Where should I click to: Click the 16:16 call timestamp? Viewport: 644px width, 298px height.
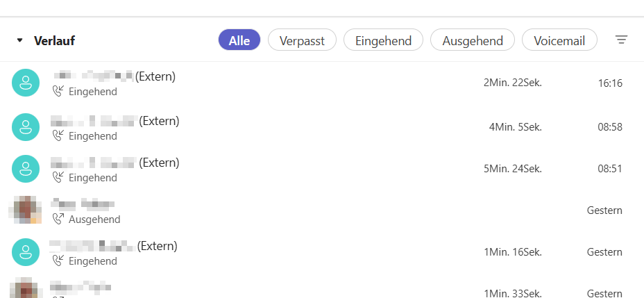click(610, 83)
